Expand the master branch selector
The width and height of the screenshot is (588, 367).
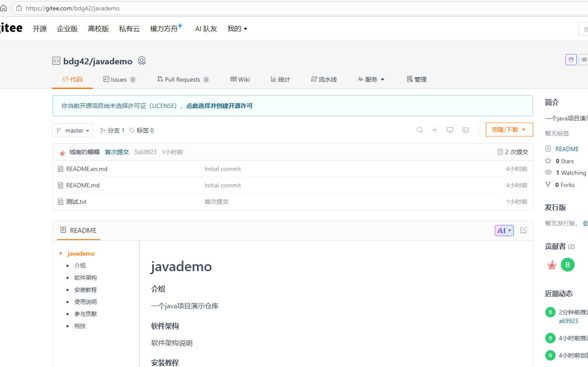tap(72, 130)
